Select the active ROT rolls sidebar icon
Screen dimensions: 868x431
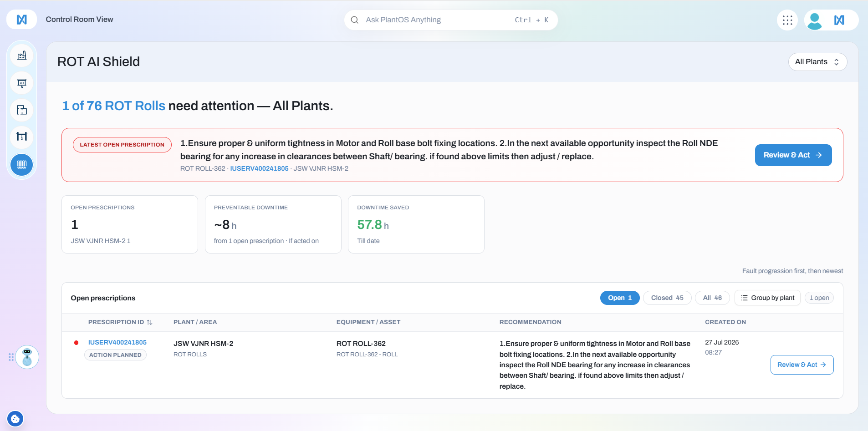point(21,164)
